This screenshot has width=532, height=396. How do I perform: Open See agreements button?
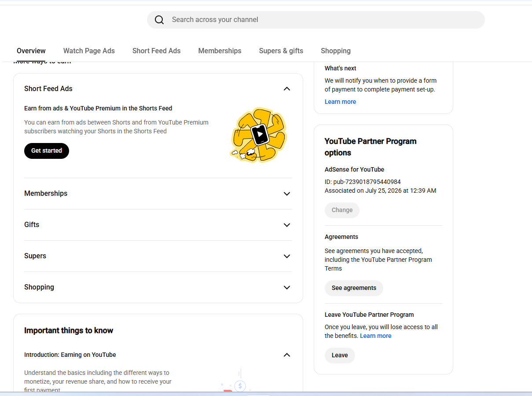click(354, 288)
